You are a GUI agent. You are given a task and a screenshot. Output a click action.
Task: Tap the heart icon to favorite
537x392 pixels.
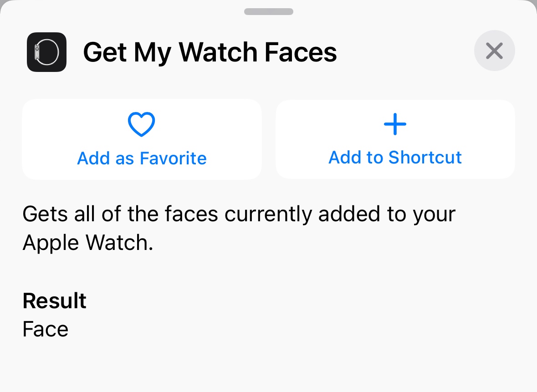click(142, 124)
